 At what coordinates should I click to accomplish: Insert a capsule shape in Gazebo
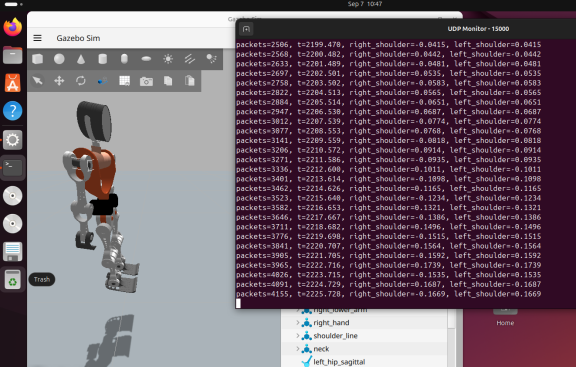coord(124,59)
